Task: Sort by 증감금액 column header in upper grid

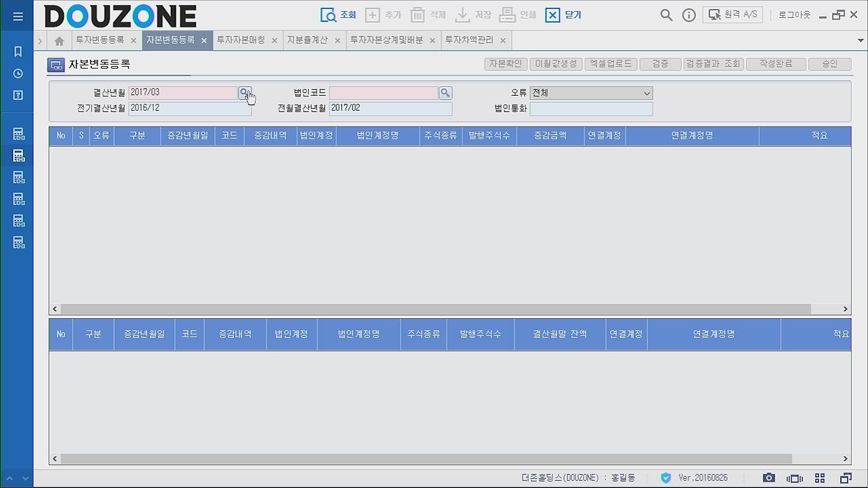Action: [550, 136]
